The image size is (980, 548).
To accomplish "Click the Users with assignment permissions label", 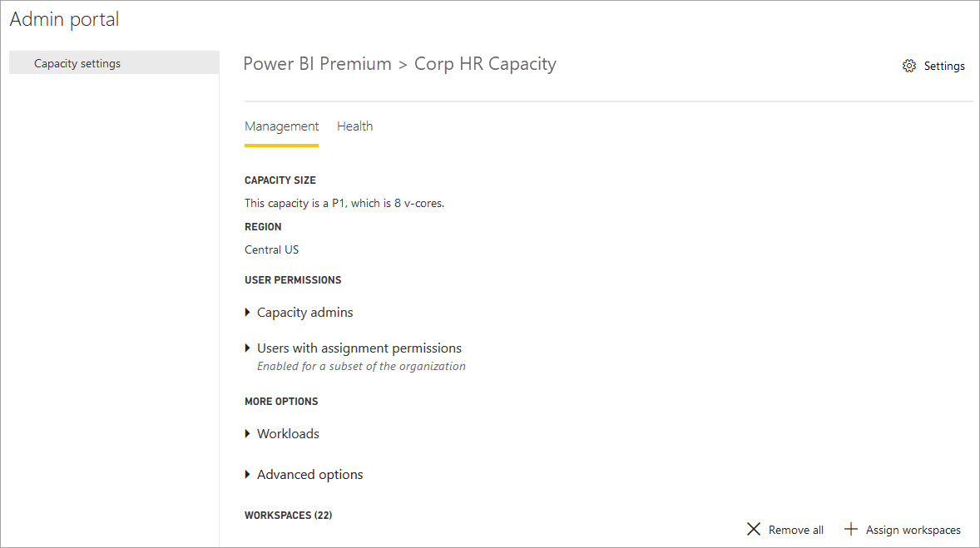I will 359,348.
